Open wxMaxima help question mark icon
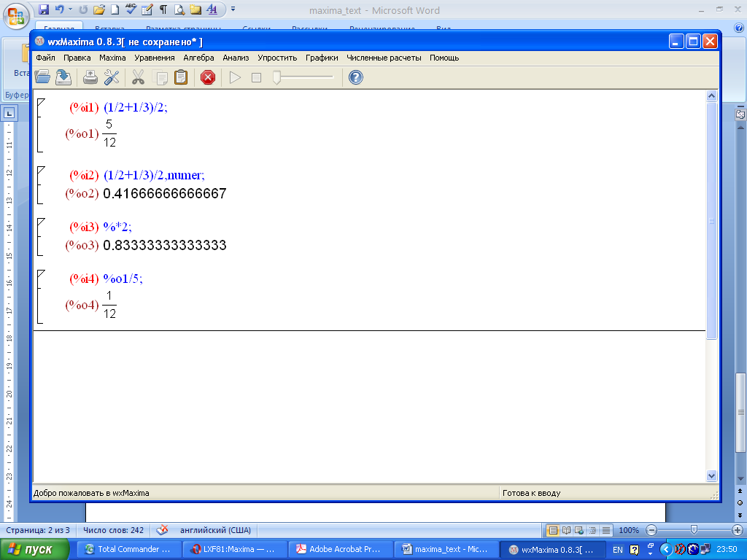The image size is (747, 560). [356, 77]
